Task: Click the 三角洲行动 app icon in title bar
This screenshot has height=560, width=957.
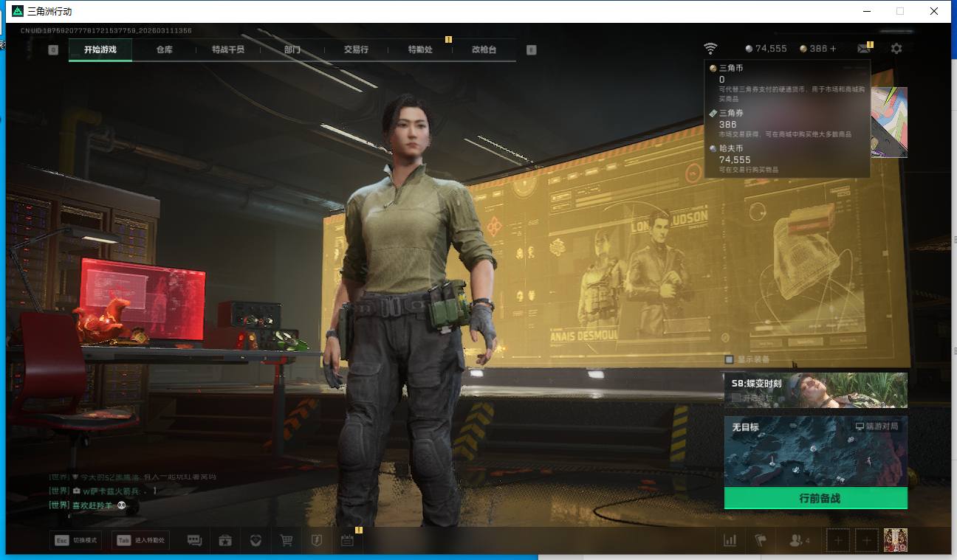Action: [x=18, y=11]
